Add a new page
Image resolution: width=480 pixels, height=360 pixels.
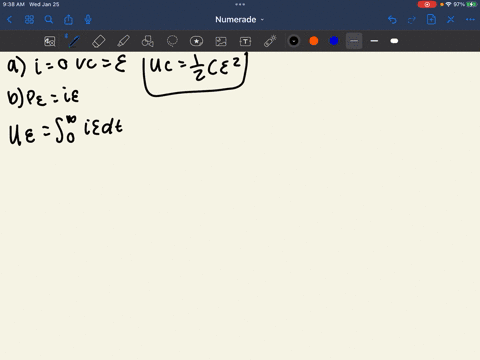(431, 20)
